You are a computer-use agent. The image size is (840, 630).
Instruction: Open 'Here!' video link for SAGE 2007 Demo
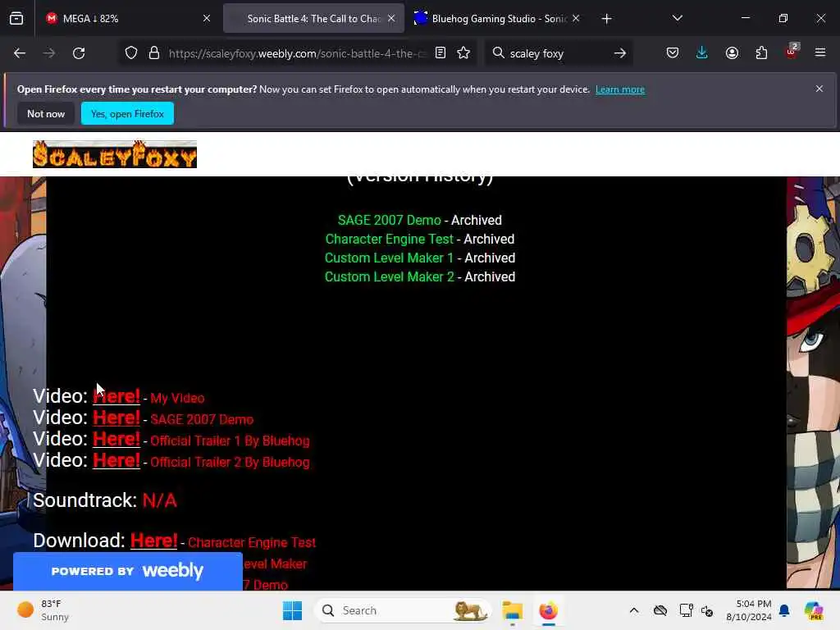click(x=116, y=418)
